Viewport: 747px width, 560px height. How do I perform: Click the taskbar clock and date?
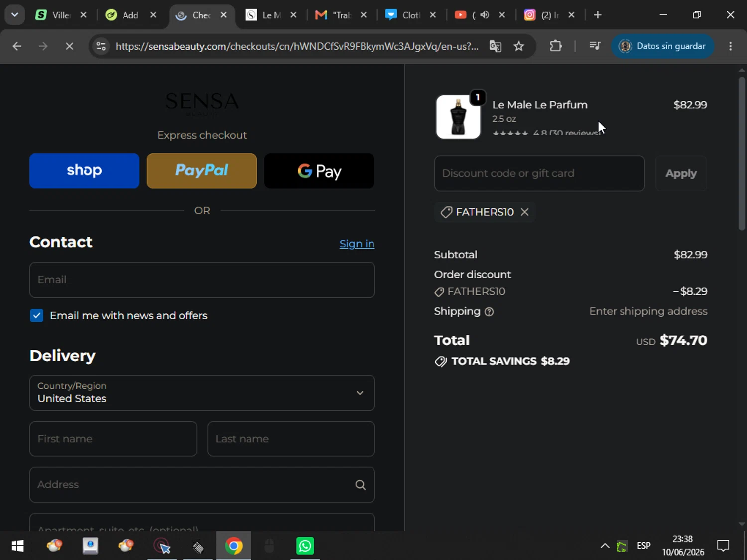tap(683, 546)
